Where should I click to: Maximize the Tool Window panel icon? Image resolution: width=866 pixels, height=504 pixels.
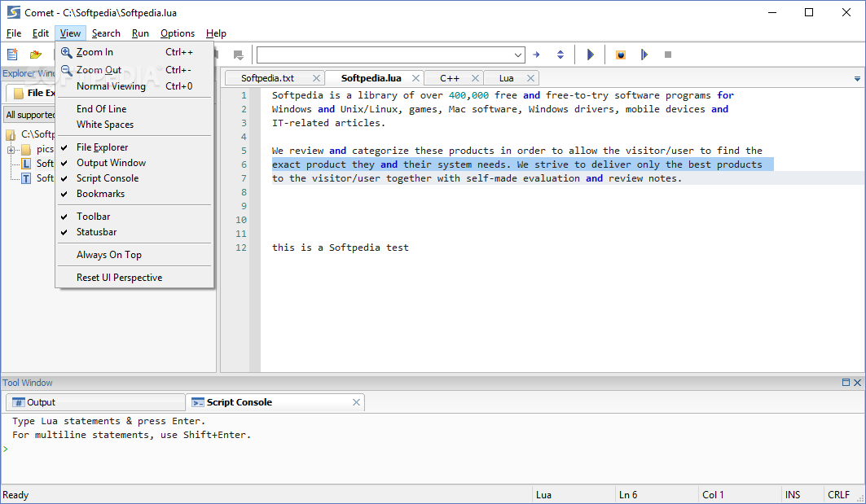click(846, 383)
